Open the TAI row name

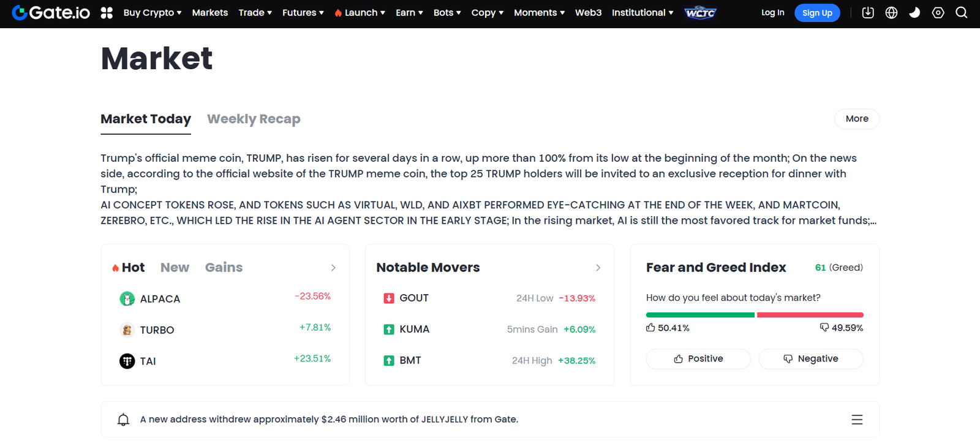coord(148,361)
